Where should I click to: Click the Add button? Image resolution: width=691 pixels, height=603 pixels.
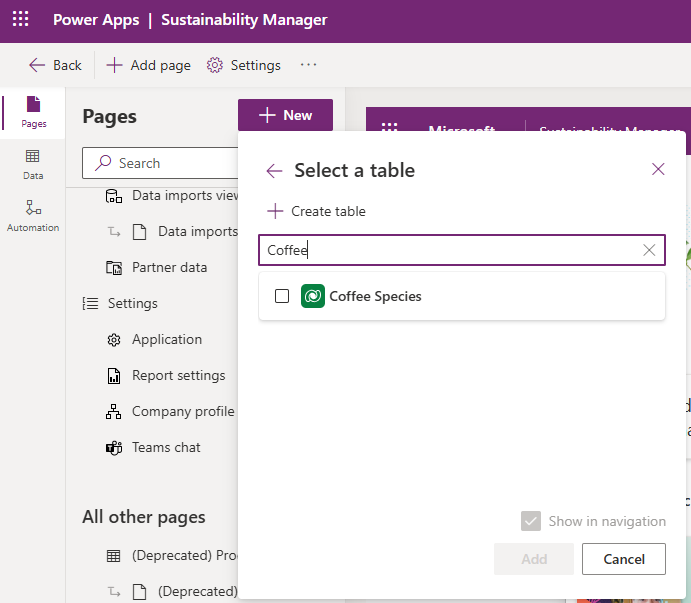tap(534, 559)
